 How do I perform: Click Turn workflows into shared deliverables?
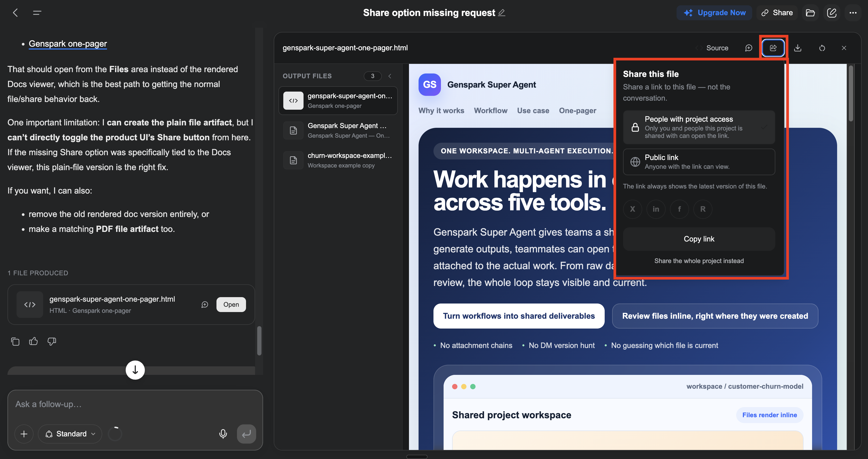[x=519, y=316]
